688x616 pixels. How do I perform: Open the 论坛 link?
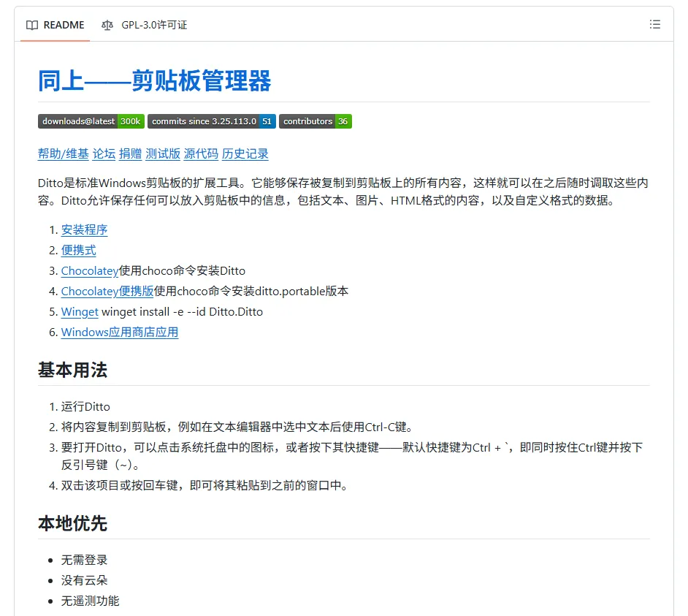coord(104,153)
